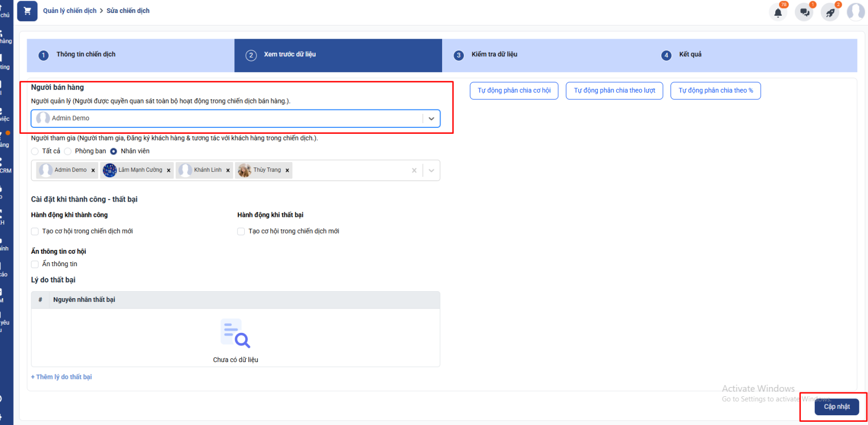
Task: Click '+ Thêm lý do thất bại' link
Action: pos(61,377)
